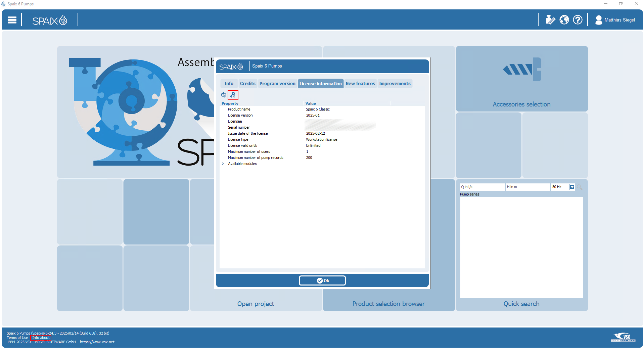Focus the Q in l/s input field
Screen dimensions: 644x349
pos(482,187)
